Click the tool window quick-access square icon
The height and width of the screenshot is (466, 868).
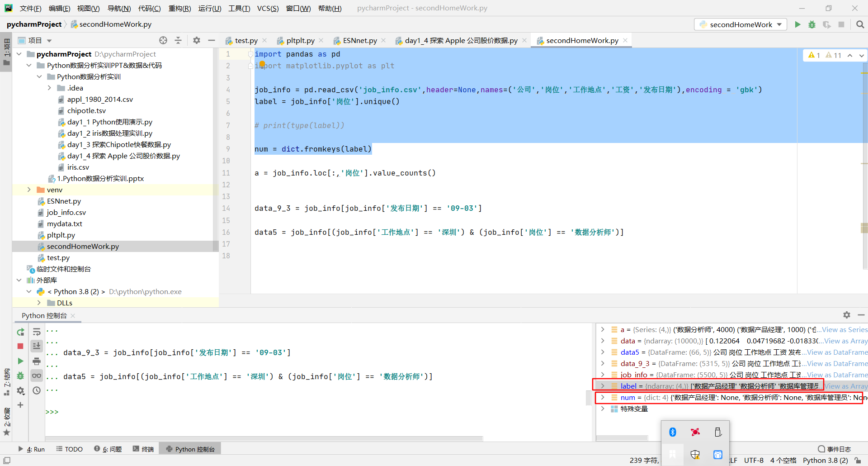[x=7, y=461]
